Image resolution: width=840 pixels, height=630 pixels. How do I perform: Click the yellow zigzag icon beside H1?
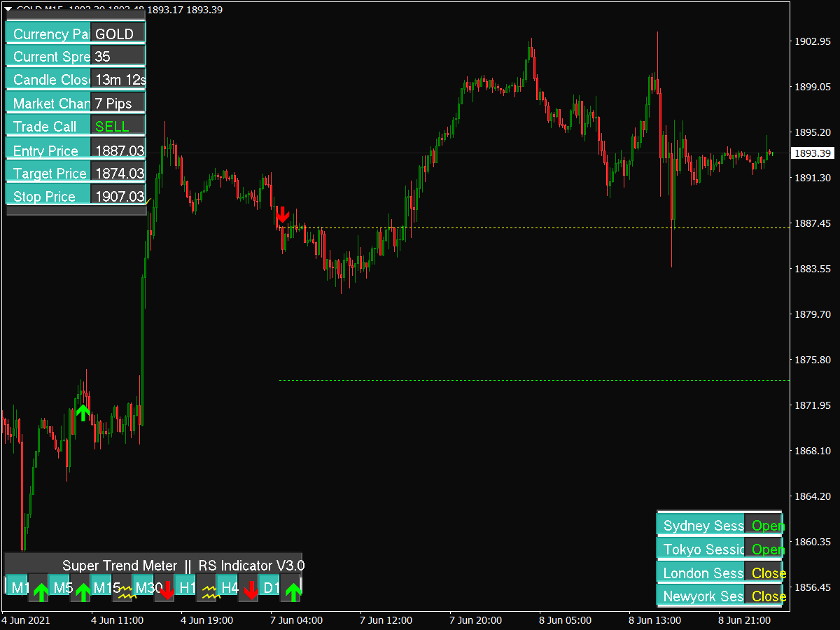click(211, 593)
